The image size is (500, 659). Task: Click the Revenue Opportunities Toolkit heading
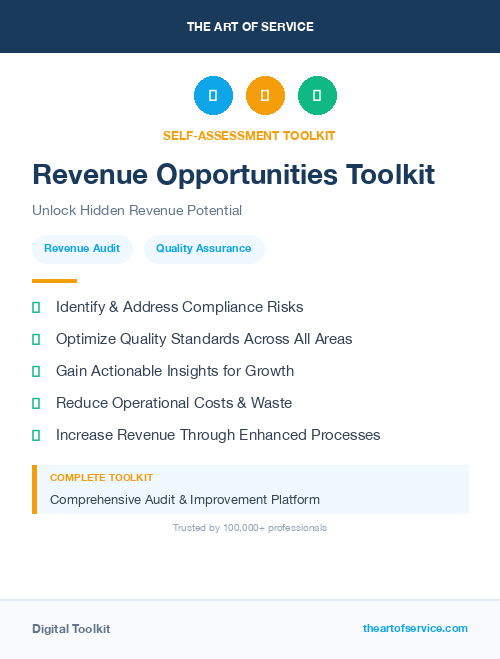(x=234, y=174)
